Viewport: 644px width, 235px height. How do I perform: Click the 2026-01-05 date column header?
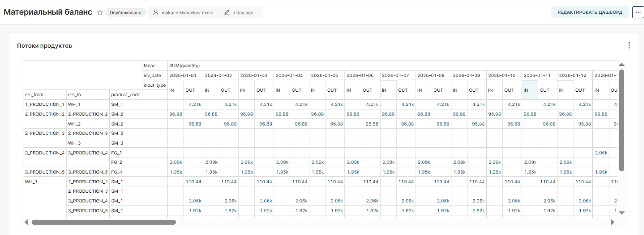click(x=324, y=76)
